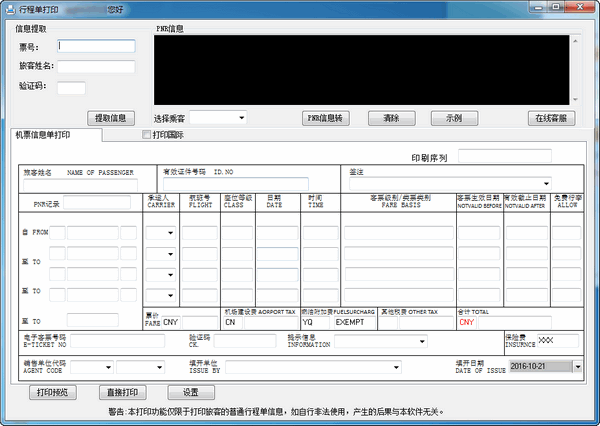The width and height of the screenshot is (600, 426).
Task: Click the 示例 button
Action: tap(454, 118)
